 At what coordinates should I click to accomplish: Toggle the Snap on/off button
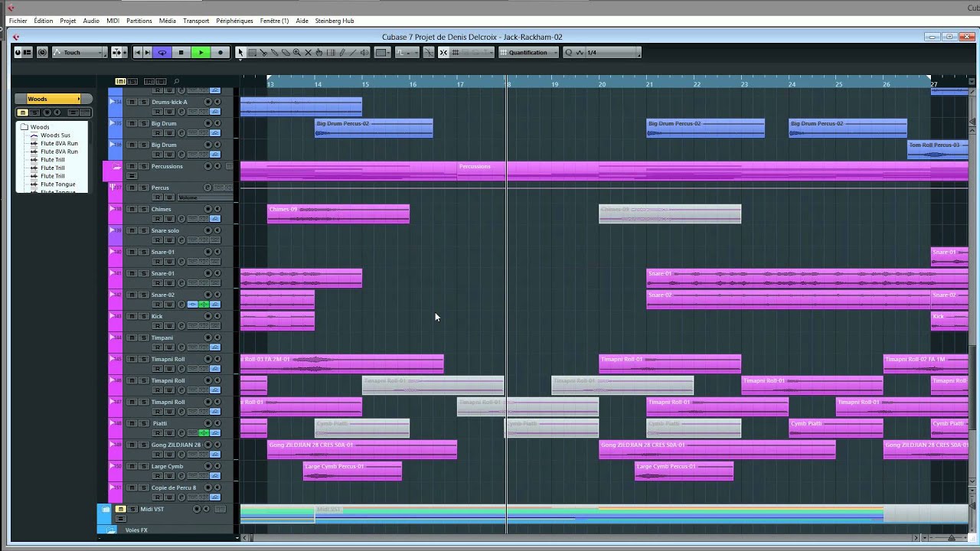coord(443,53)
